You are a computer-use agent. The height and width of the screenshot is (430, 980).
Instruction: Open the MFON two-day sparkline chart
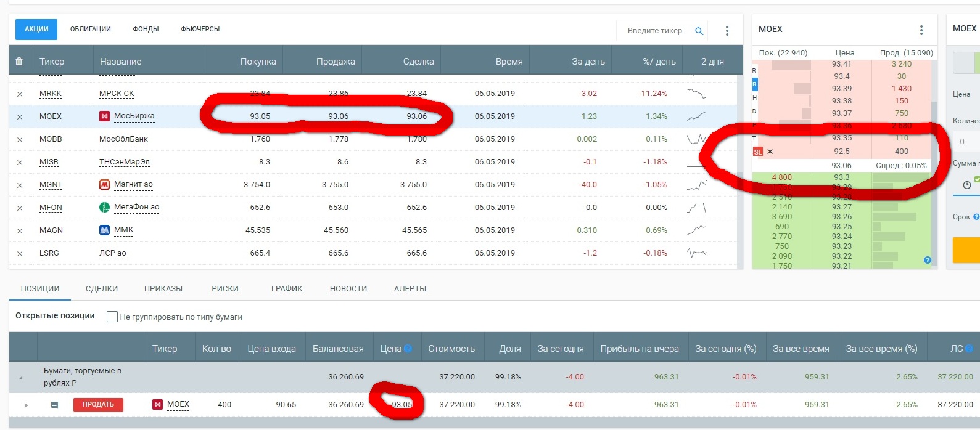(x=697, y=208)
